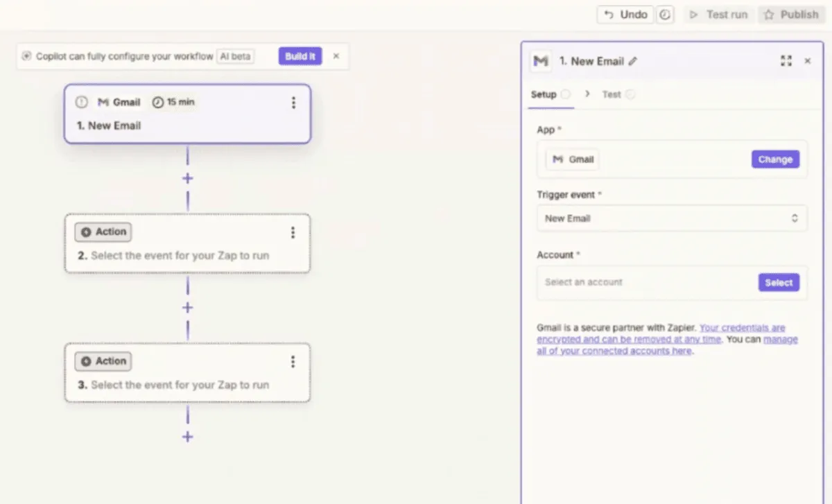Click Select to connect a Gmail account

(x=778, y=282)
